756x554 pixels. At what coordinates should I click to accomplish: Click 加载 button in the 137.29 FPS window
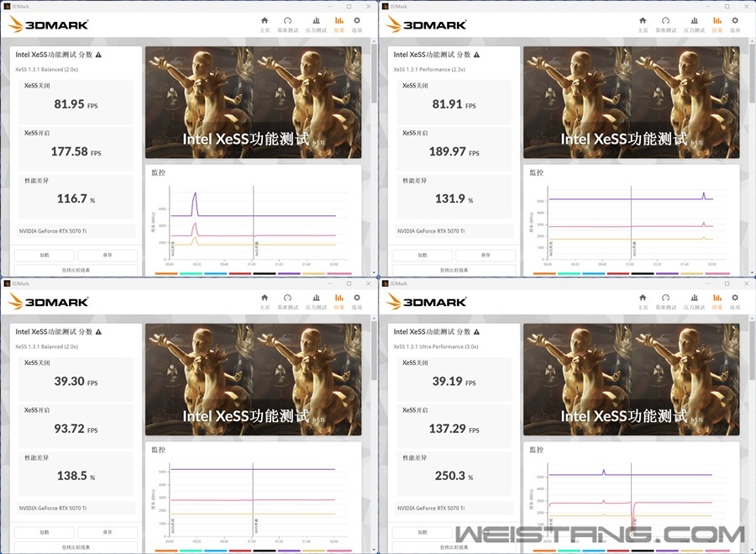click(x=422, y=532)
